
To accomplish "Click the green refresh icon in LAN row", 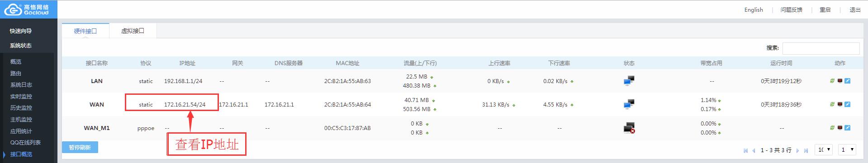I will pos(832,81).
